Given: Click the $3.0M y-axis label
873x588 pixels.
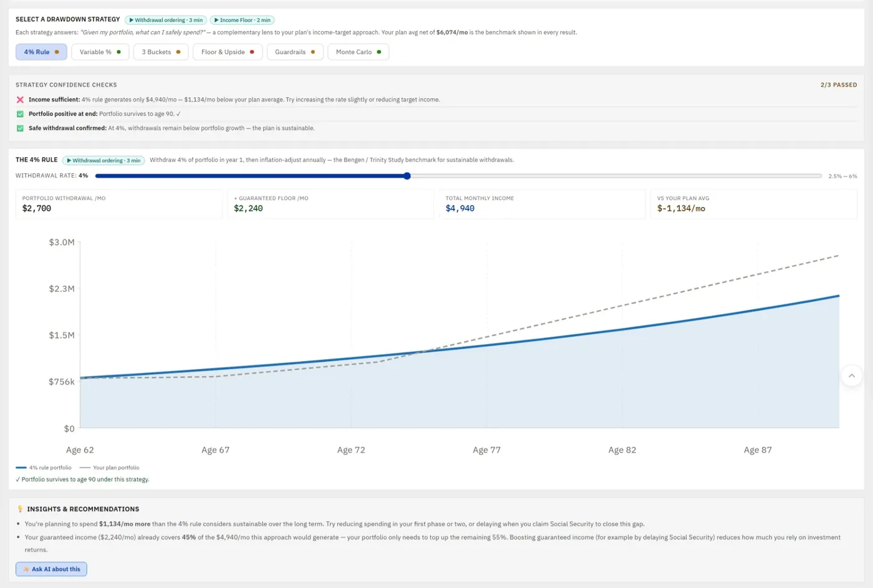Looking at the screenshot, I should 62,242.
